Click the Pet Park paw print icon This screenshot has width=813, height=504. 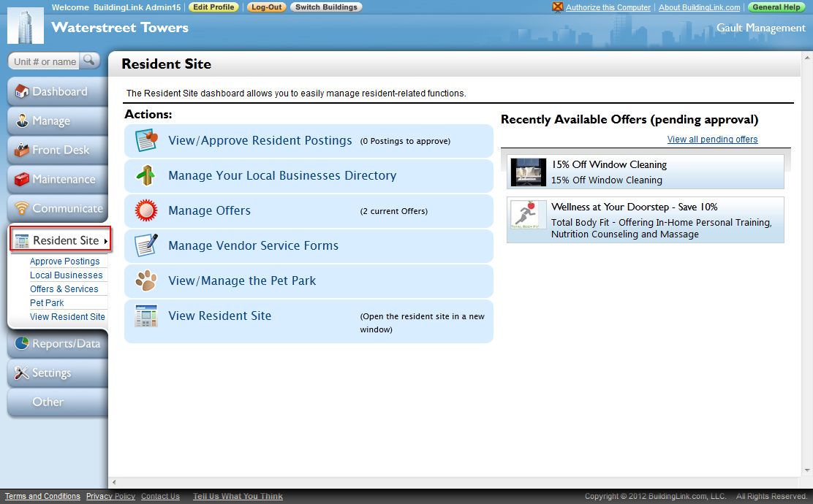[x=146, y=280]
